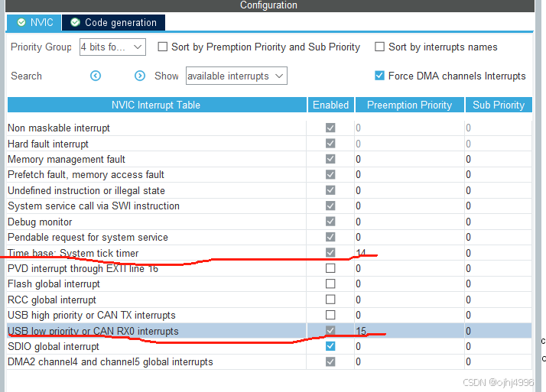546x392 pixels.
Task: Select the Debug monitor row
Action: tap(269, 222)
